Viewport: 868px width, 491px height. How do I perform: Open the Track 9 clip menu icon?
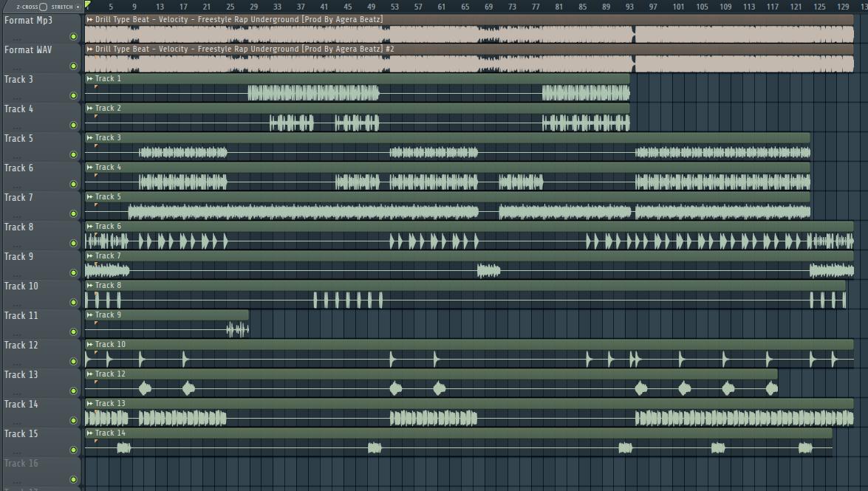pos(89,315)
